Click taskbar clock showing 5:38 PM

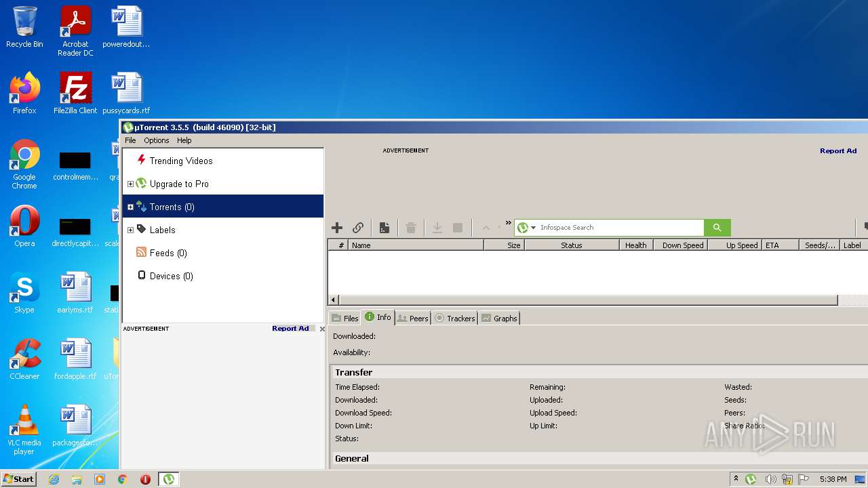tap(833, 479)
